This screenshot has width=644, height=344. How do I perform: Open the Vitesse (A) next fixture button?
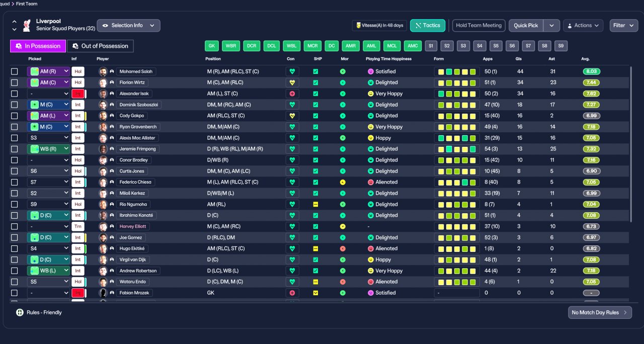(x=380, y=25)
